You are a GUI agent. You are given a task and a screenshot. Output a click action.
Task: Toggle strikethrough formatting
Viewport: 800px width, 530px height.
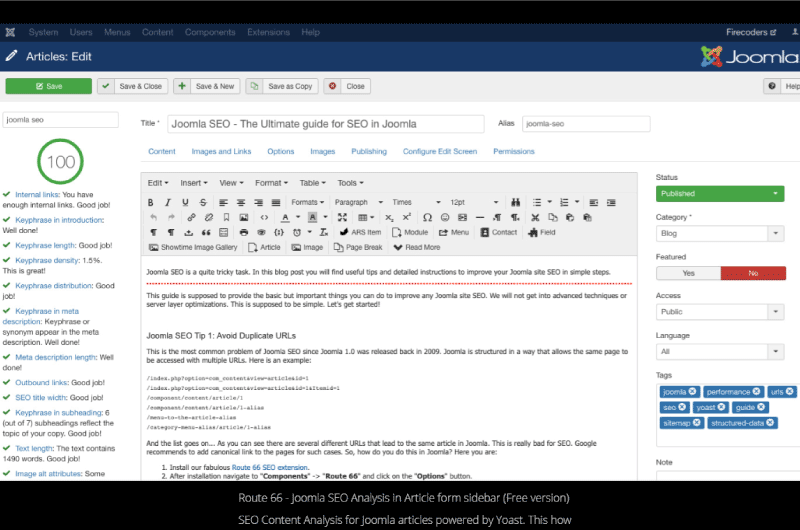click(x=203, y=203)
